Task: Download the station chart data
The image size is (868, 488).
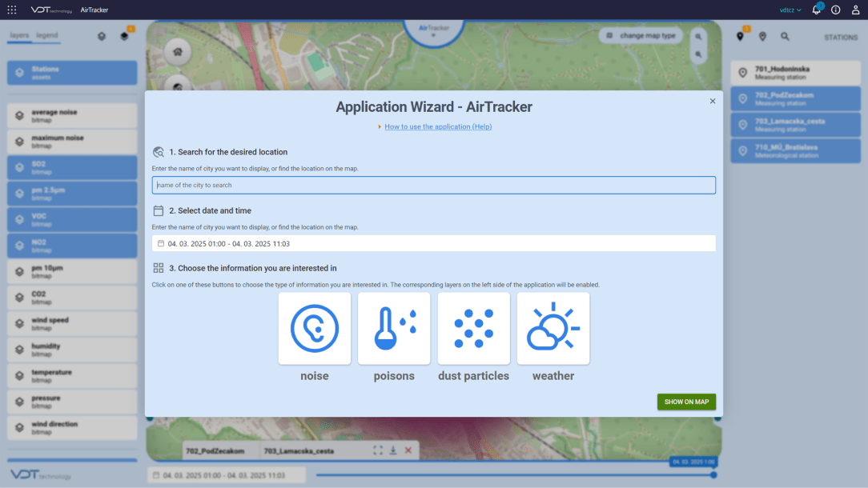Action: (393, 450)
